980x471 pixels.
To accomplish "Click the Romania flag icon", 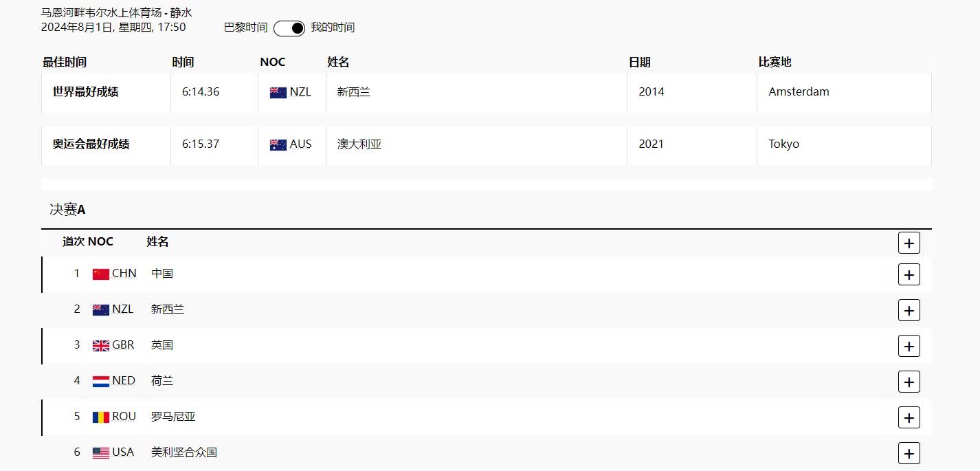I will (x=101, y=417).
